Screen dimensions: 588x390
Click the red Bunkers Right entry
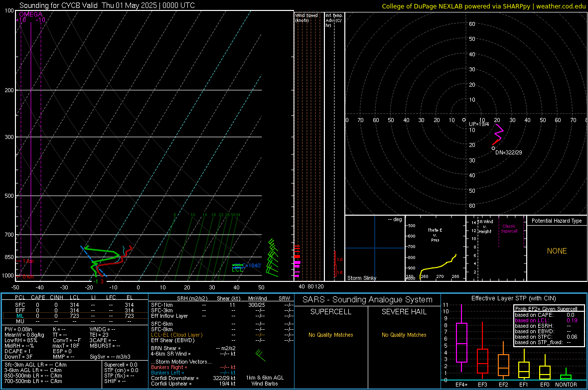193,368
